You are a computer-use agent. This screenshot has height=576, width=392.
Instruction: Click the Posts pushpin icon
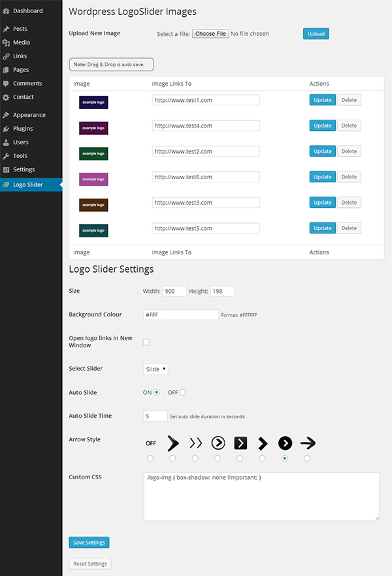(6, 29)
